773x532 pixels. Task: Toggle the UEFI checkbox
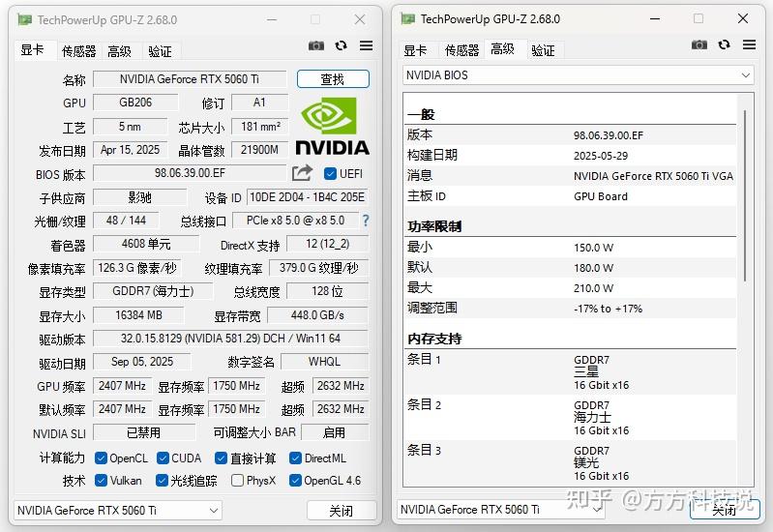(x=330, y=173)
